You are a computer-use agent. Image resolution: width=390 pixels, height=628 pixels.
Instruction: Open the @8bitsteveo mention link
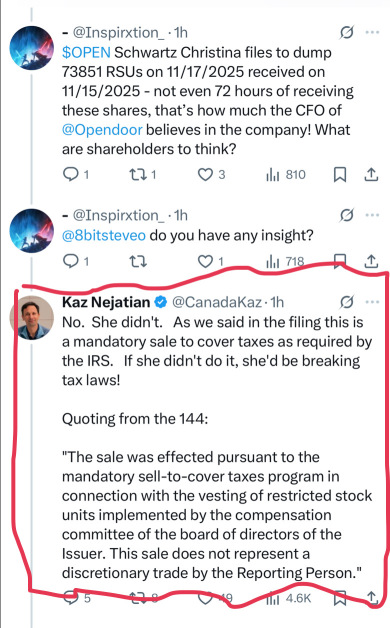(x=104, y=235)
